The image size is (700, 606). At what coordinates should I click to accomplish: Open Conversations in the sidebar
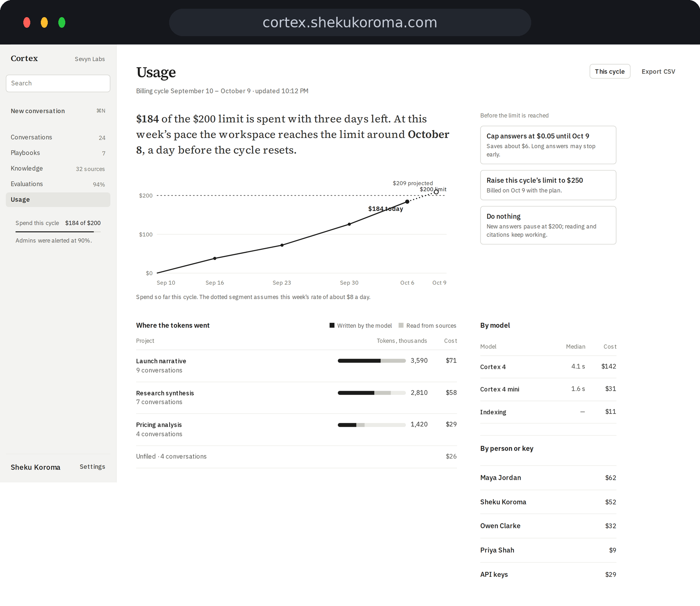(58, 137)
